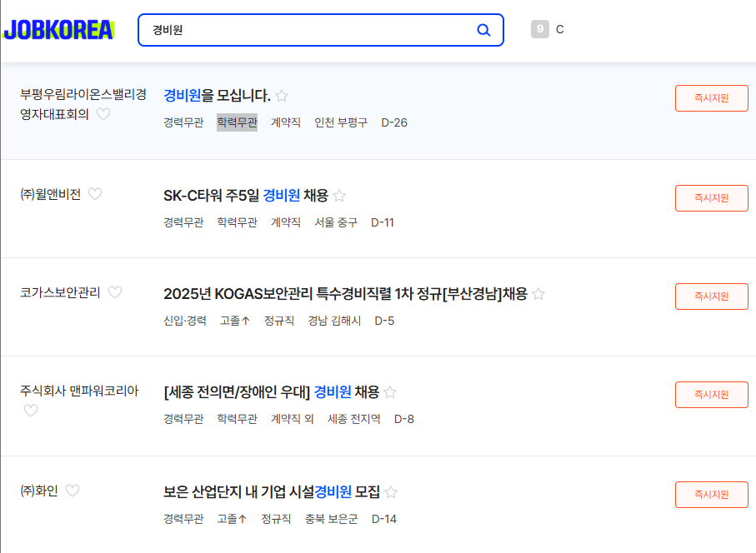Screen dimensions: 756x553
Task: Click 인천 부평구 location text
Action: click(341, 122)
